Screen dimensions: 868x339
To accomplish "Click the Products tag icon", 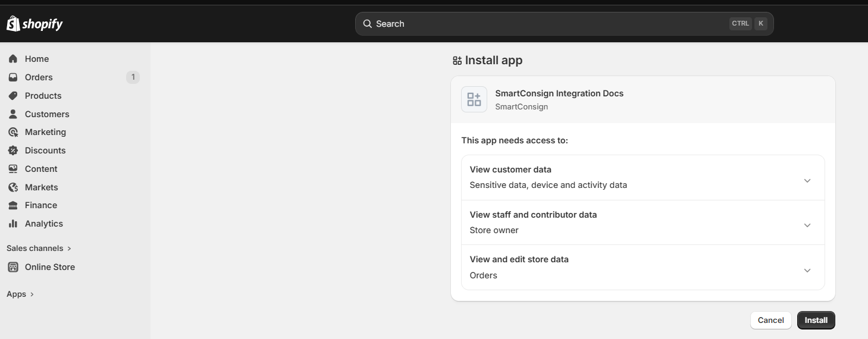I will tap(13, 96).
